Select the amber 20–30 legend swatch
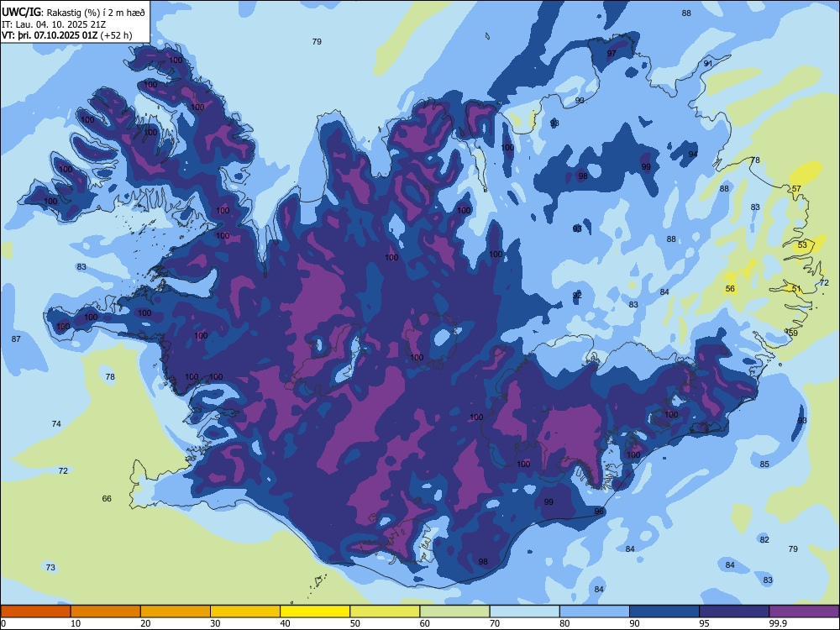The image size is (840, 630). click(x=176, y=612)
